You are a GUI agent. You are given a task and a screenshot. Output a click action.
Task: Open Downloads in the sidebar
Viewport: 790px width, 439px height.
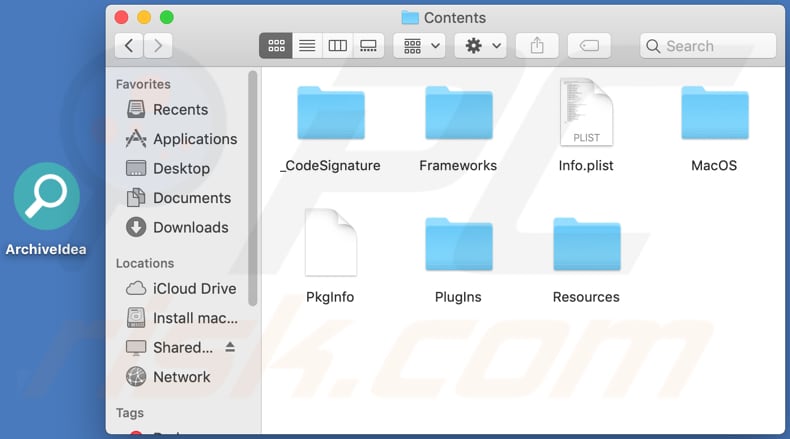click(x=177, y=227)
